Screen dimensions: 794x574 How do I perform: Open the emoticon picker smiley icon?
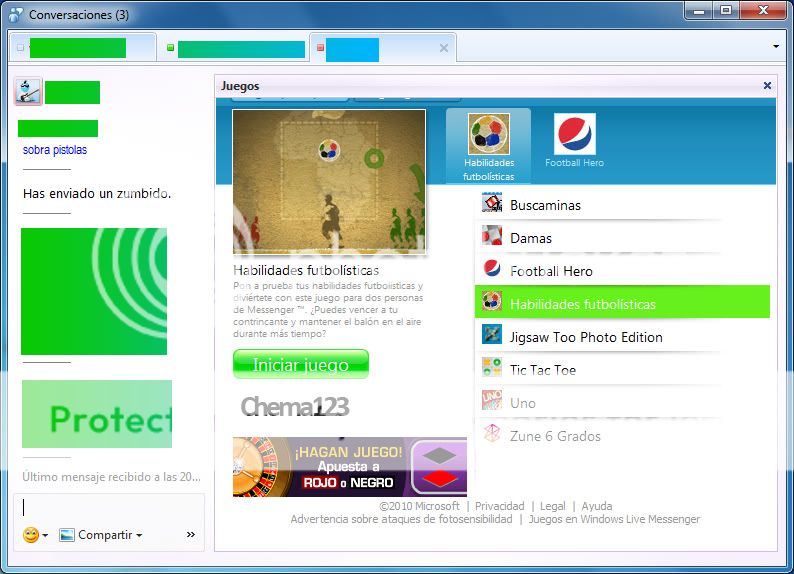31,535
